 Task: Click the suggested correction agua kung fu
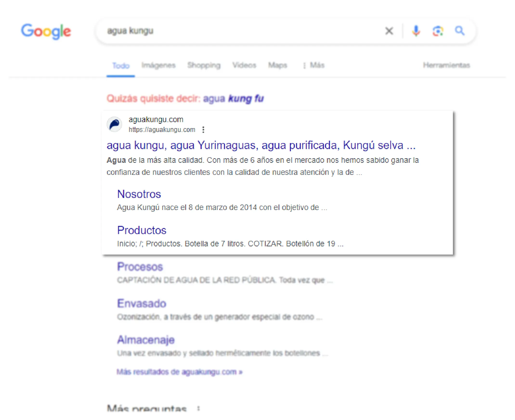(233, 99)
